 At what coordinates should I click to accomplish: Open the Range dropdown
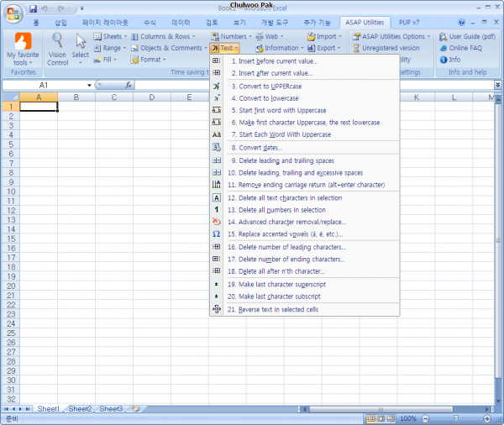(x=109, y=48)
